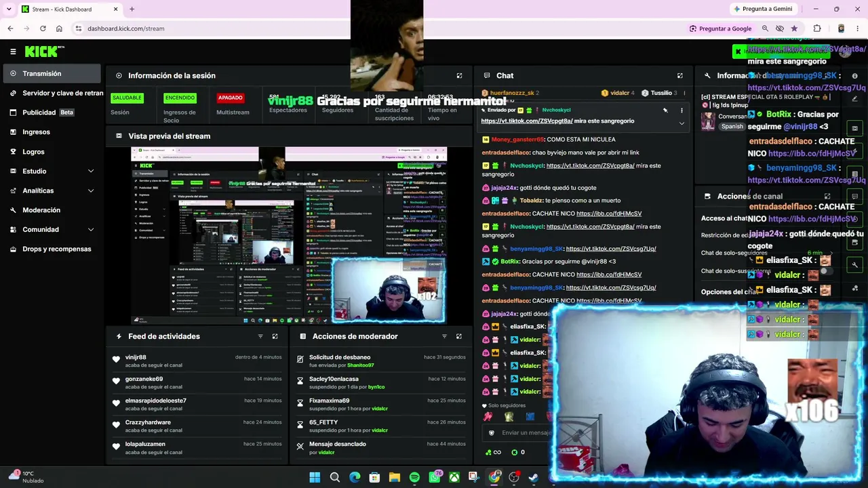The image size is (868, 488).
Task: Reload the Kick dashboard page
Action: pyautogui.click(x=43, y=28)
